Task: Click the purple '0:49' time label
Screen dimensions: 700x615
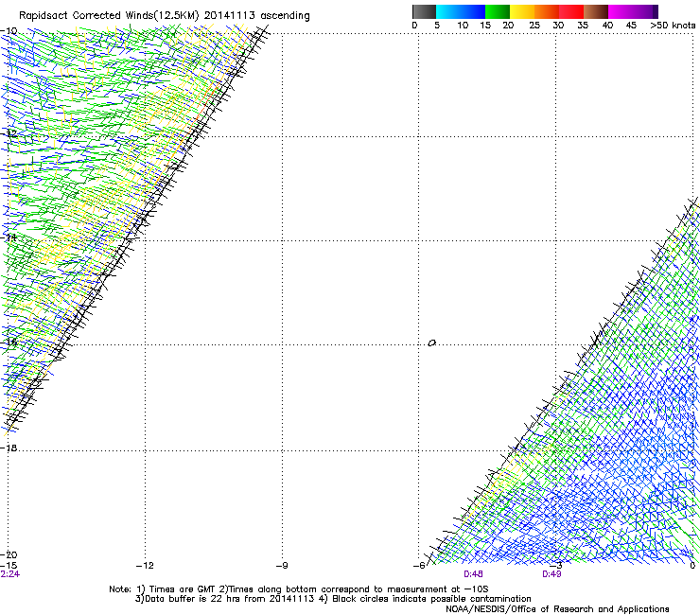Action: (551, 574)
